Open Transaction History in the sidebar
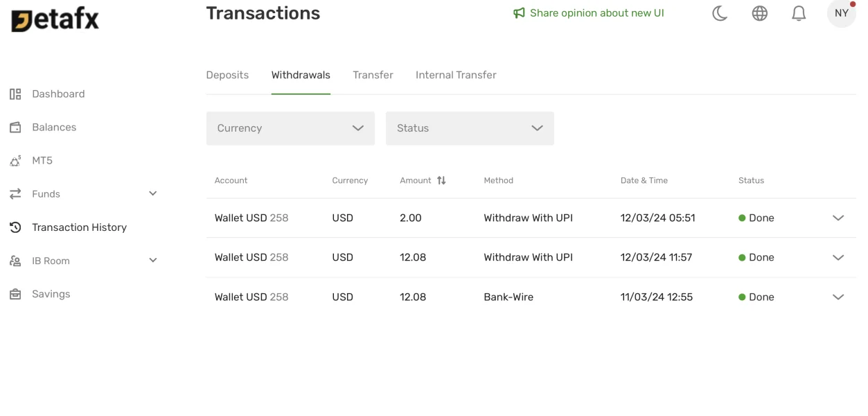 point(79,227)
